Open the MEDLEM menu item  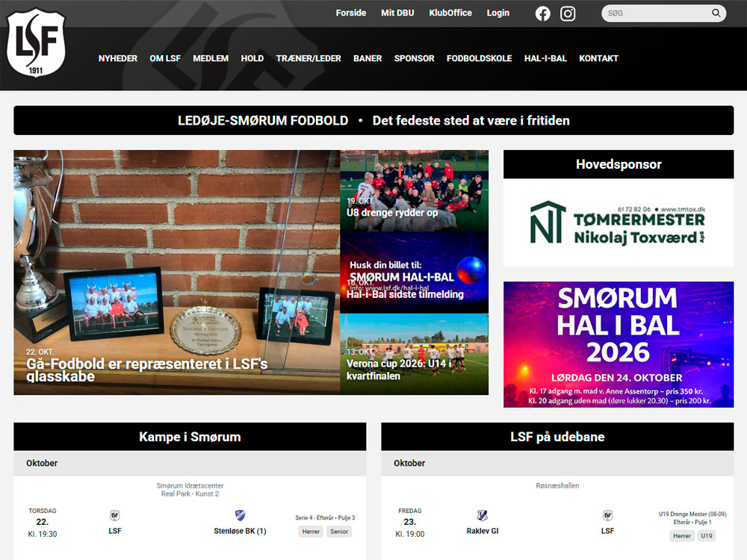click(211, 58)
